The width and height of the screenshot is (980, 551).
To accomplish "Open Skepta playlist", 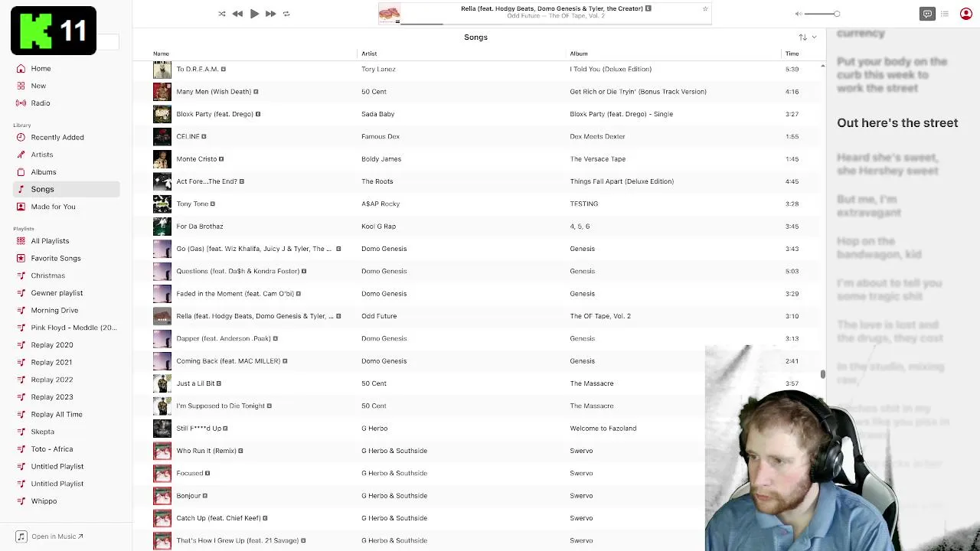I will point(42,432).
